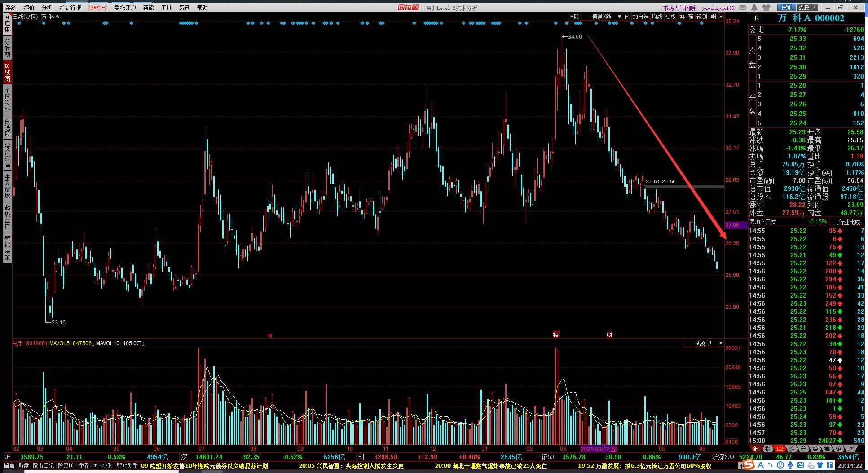
Task: Toggle 均线 moving average display
Action: (x=657, y=17)
